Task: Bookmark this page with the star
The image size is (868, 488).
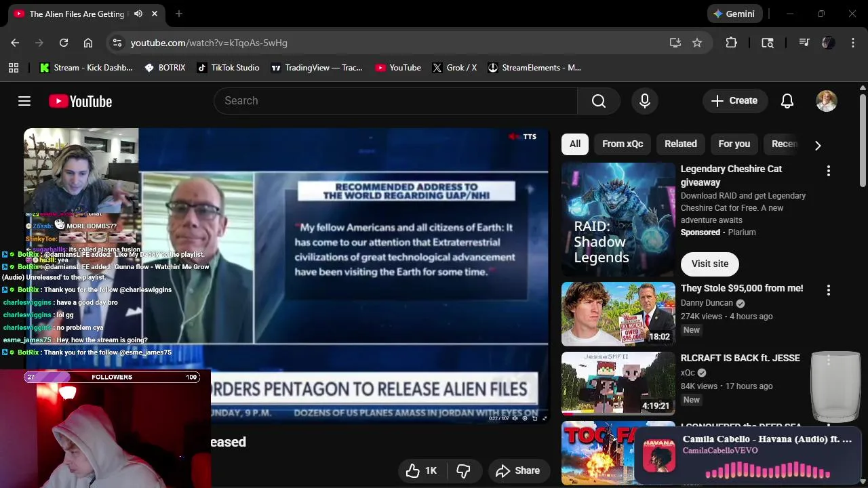Action: (x=697, y=43)
